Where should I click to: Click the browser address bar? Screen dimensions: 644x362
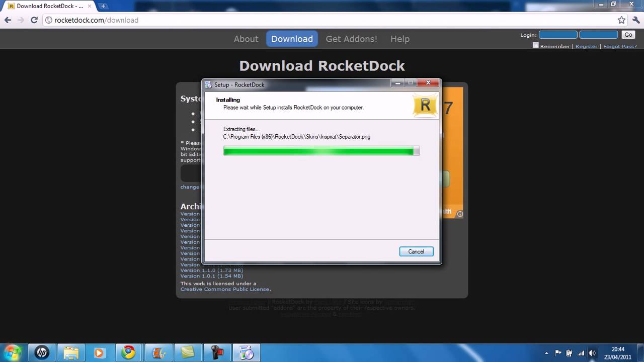pyautogui.click(x=201, y=20)
